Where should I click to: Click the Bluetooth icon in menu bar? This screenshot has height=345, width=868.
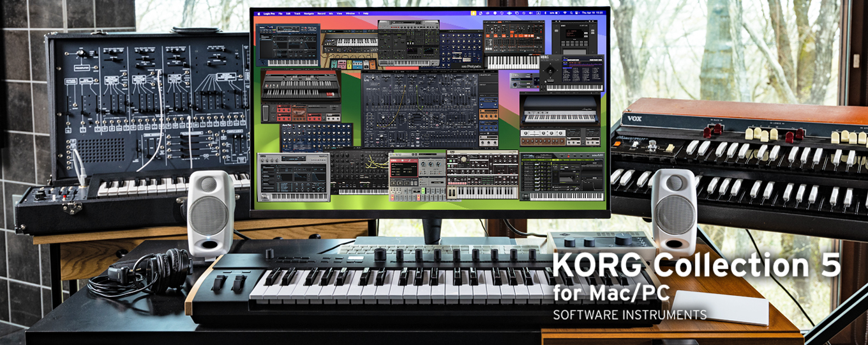[x=545, y=13]
